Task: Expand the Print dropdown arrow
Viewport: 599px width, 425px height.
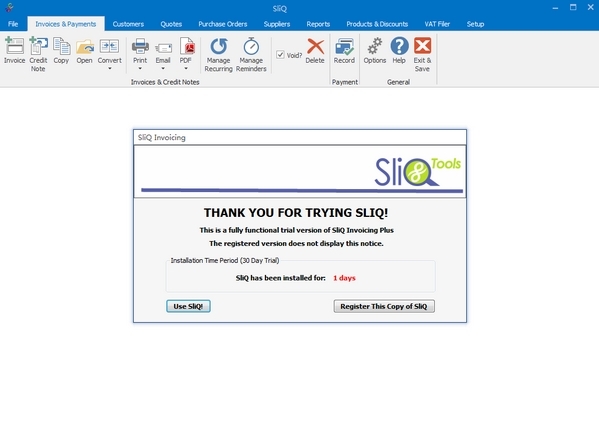Action: (x=140, y=69)
